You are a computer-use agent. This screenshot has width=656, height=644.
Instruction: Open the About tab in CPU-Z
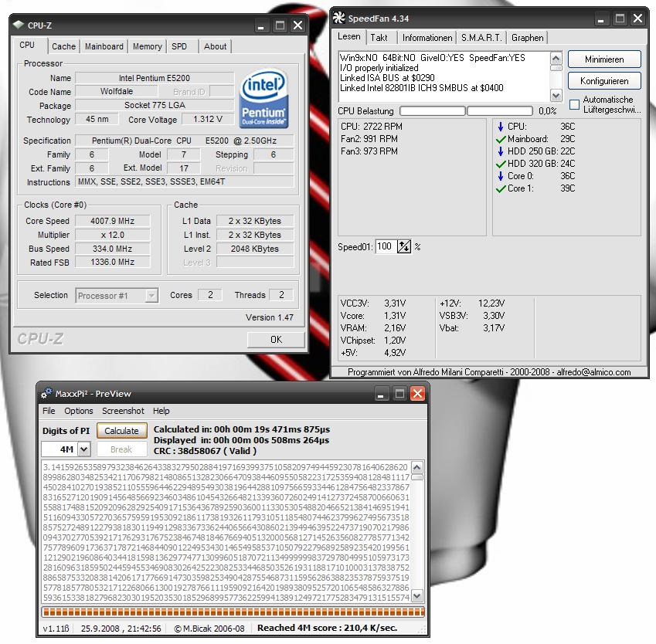pyautogui.click(x=215, y=46)
